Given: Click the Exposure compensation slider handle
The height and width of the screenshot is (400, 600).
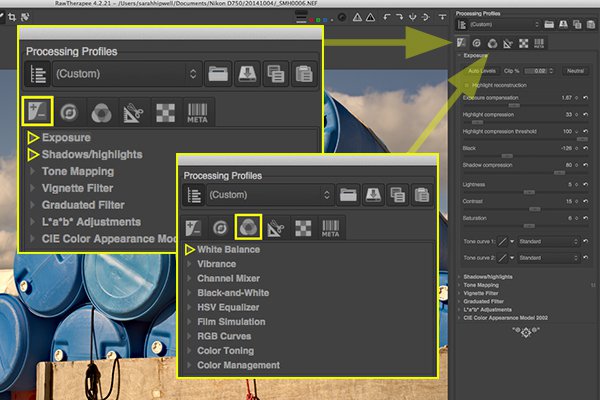Looking at the screenshot, I should point(514,105).
